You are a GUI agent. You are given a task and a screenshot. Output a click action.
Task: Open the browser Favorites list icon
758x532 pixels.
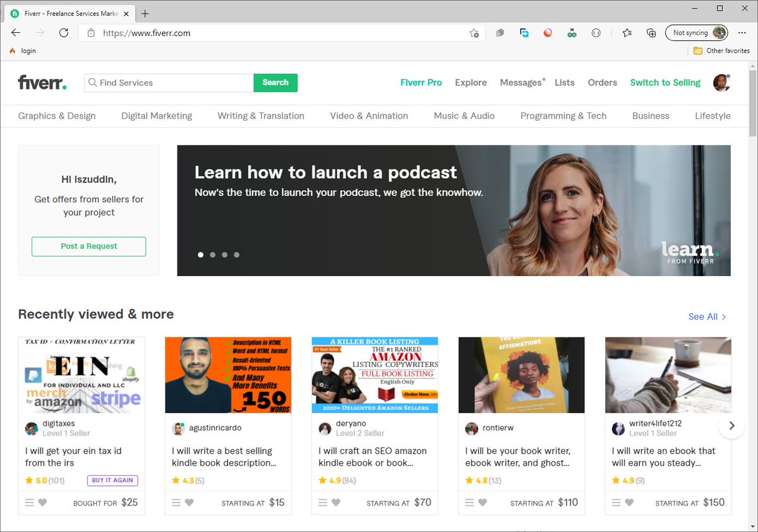627,33
